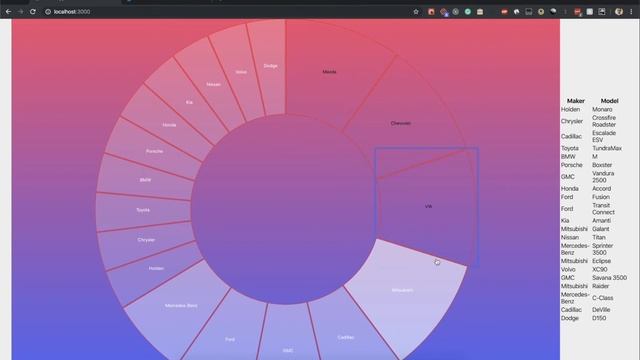The width and height of the screenshot is (640, 360).
Task: Click the Escalade ESV model cell
Action: [x=604, y=136]
